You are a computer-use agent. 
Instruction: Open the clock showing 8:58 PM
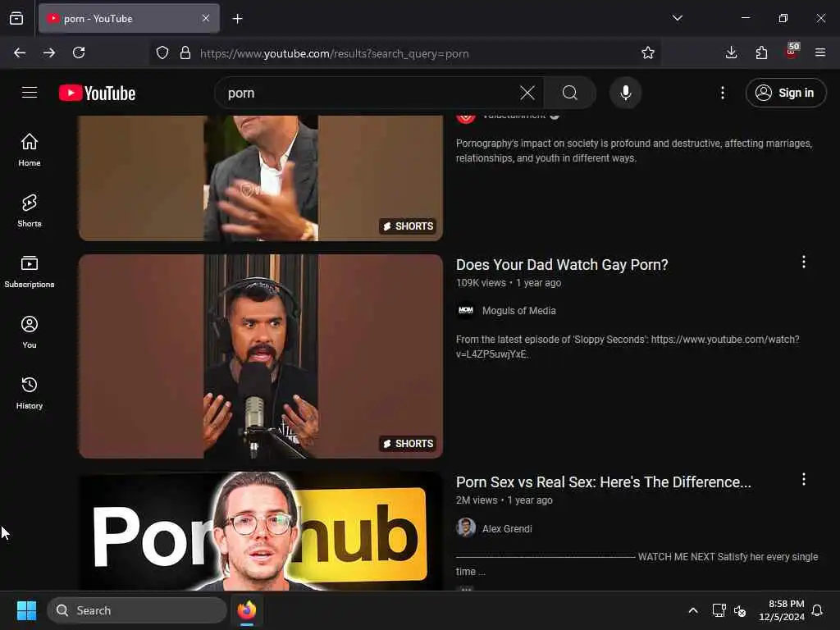click(782, 610)
